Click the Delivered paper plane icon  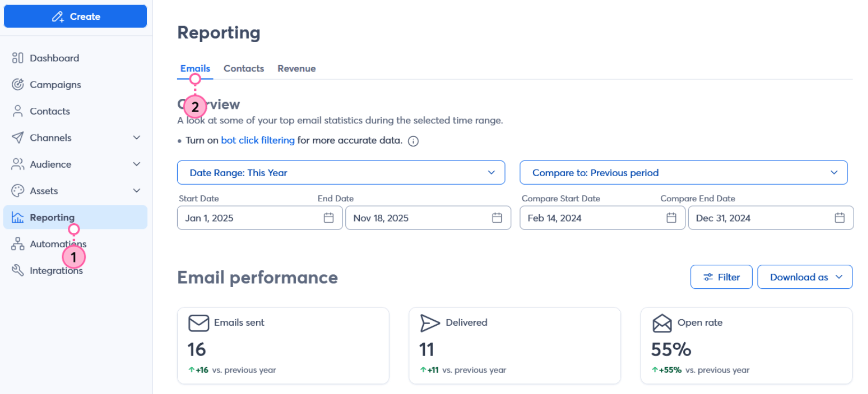pos(430,323)
